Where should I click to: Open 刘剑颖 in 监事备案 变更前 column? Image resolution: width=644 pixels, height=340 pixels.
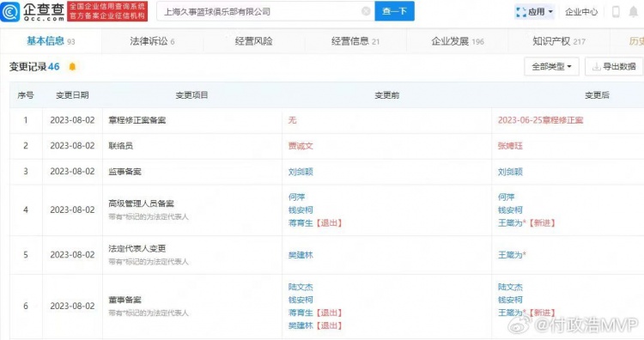click(301, 172)
